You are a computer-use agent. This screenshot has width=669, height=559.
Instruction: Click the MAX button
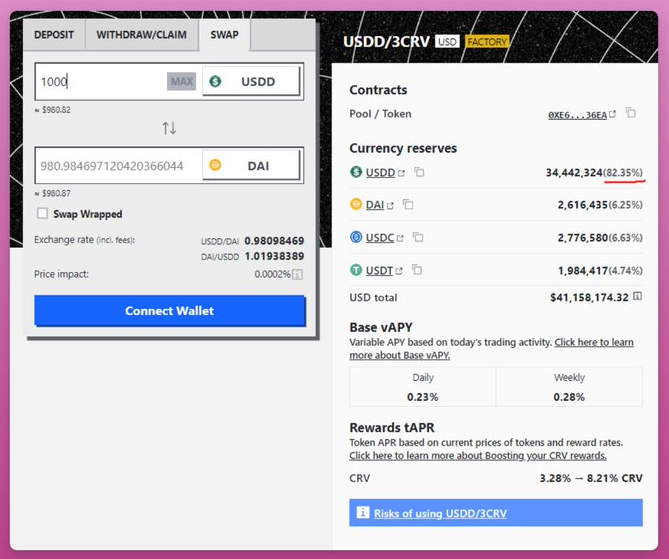tap(182, 81)
